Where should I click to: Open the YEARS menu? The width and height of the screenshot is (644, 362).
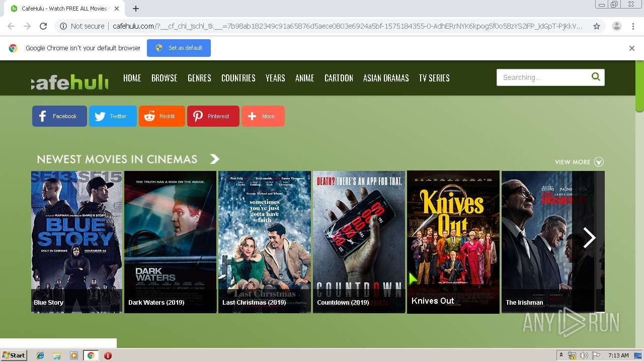point(275,78)
